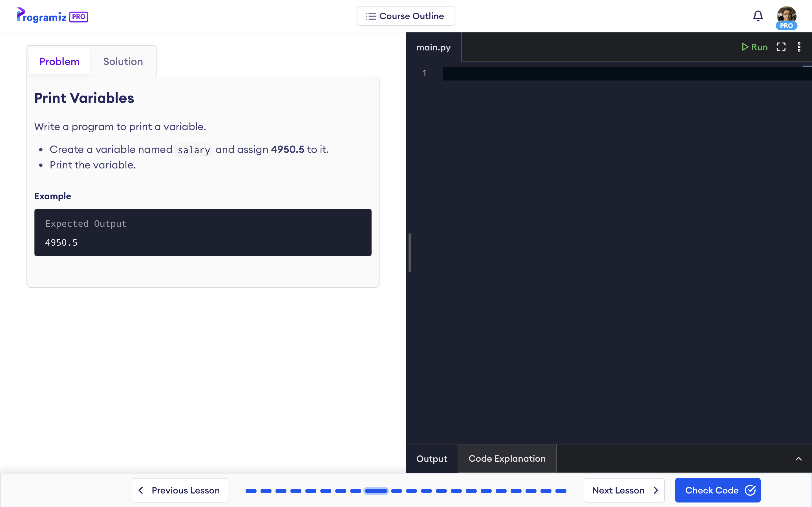Click the Programiz PRO logo
This screenshot has width=812, height=507.
click(52, 16)
